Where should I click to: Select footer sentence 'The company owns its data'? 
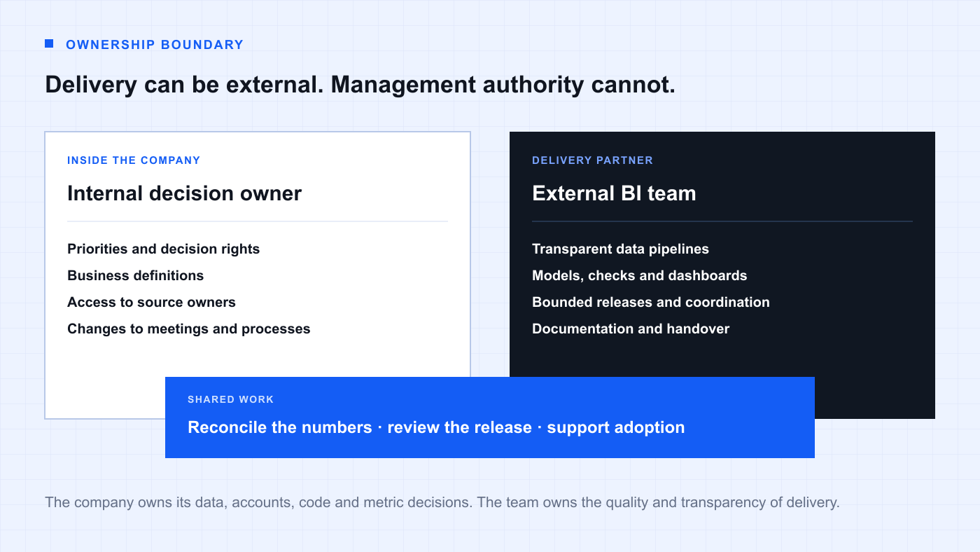pos(136,502)
